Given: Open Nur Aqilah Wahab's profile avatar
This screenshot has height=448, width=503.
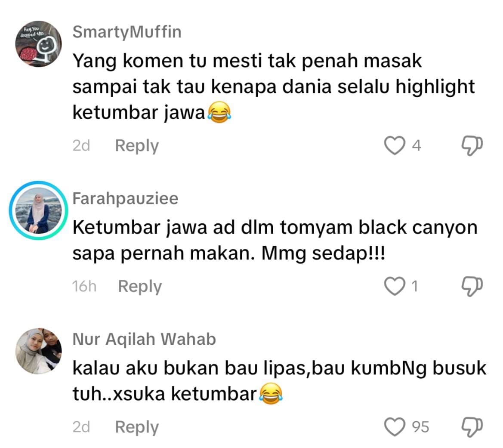Looking at the screenshot, I should (x=38, y=351).
